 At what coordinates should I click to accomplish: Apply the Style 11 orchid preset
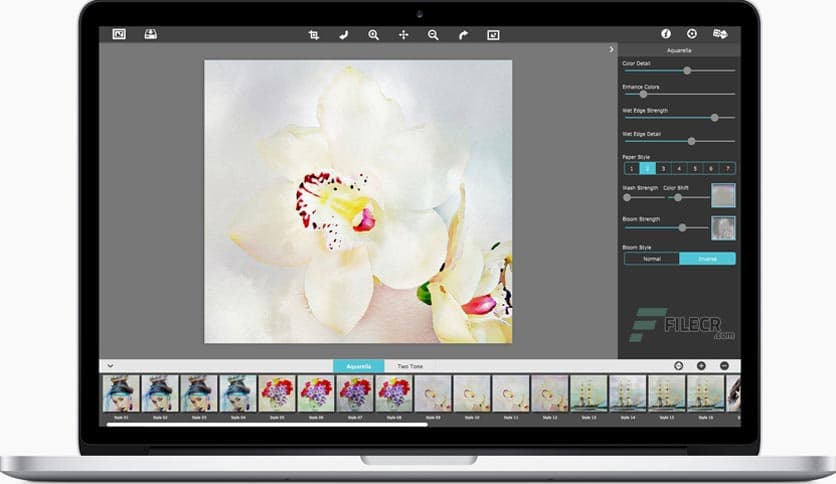tap(511, 393)
